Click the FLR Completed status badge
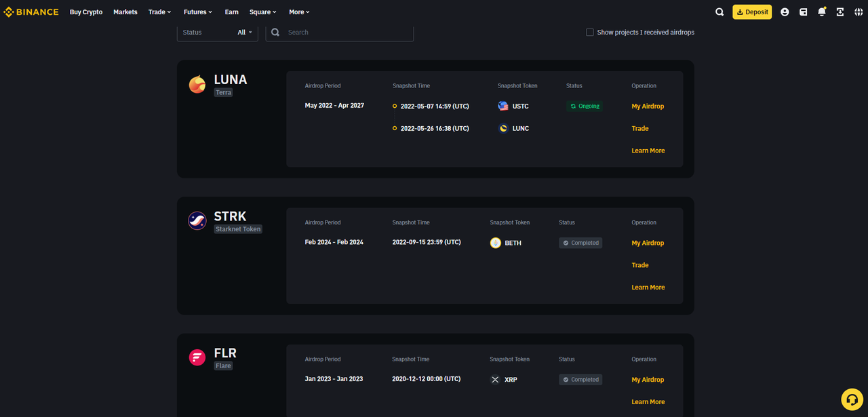Viewport: 868px width, 417px height. click(580, 380)
